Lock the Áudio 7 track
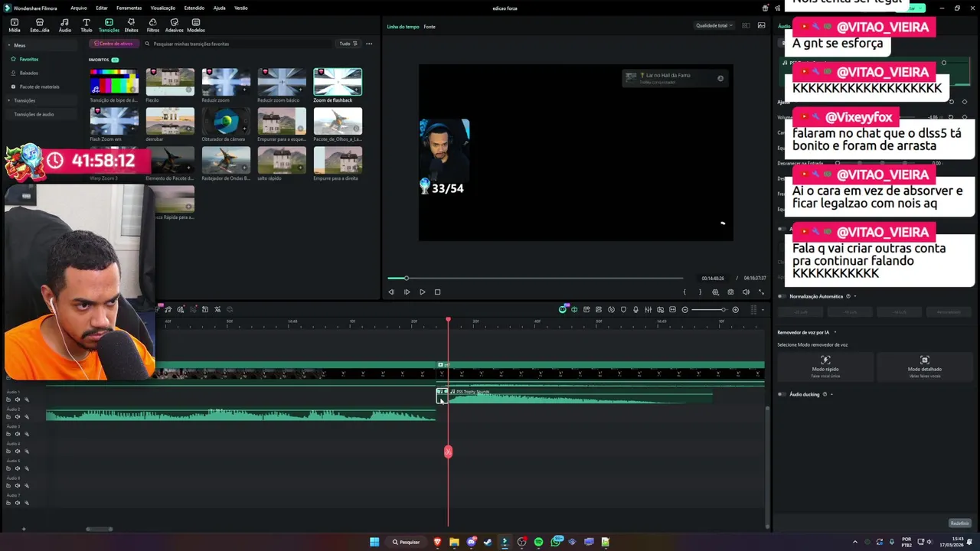This screenshot has width=980, height=551. [8, 503]
